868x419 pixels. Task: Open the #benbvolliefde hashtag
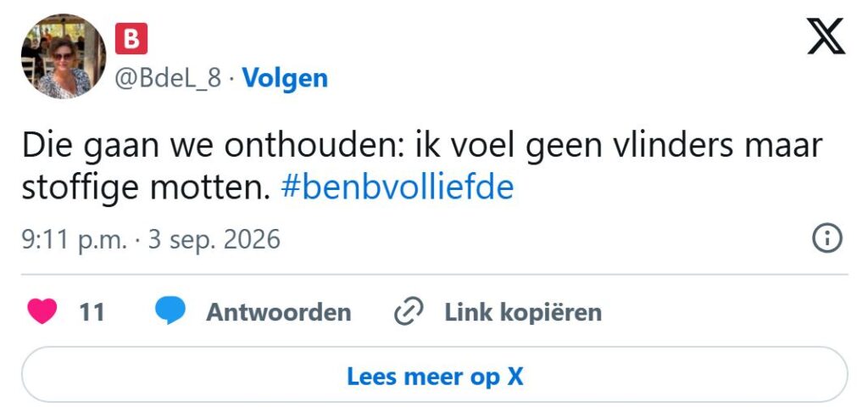click(397, 188)
